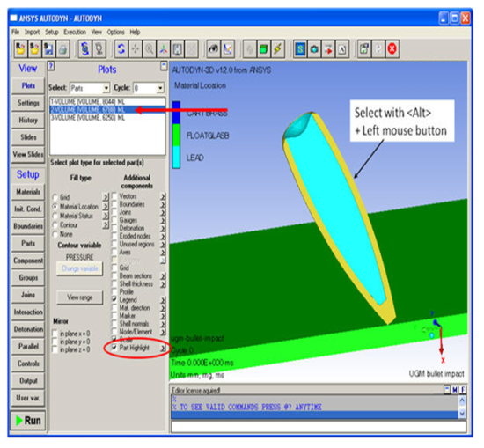Click the red play animation icon
The image size is (484, 448).
328,48
